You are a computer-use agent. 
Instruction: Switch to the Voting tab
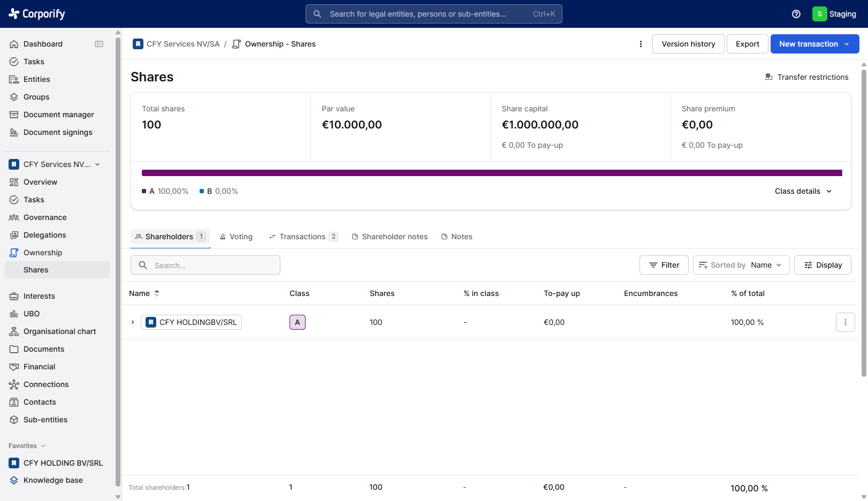click(236, 237)
